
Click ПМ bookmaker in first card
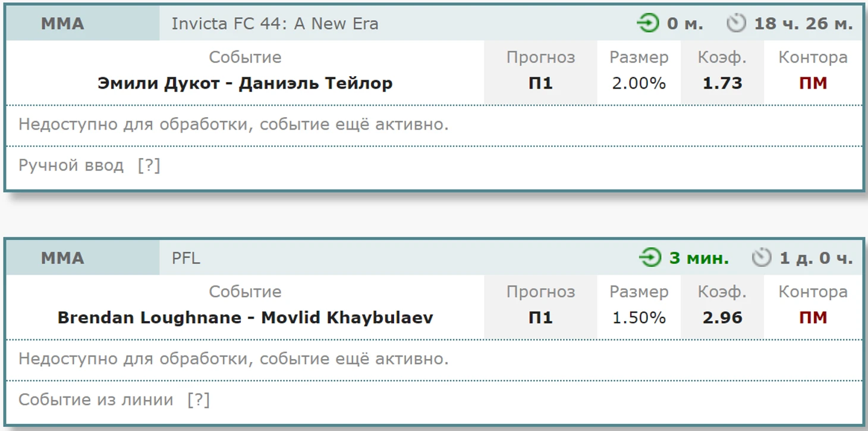[x=813, y=83]
